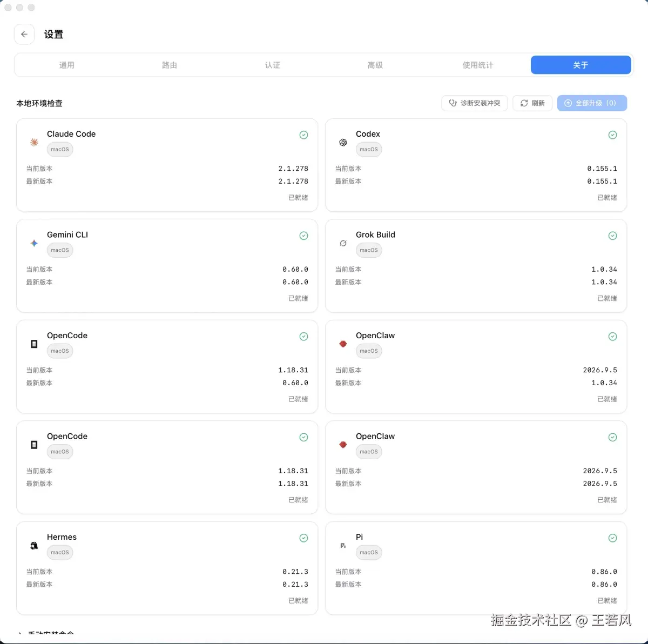Click logo of OpenClaw card with latest 2026.9.5
648x644 pixels.
point(343,445)
